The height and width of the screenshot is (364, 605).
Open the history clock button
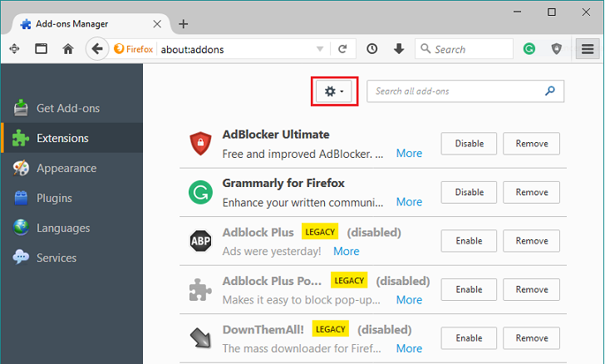372,49
